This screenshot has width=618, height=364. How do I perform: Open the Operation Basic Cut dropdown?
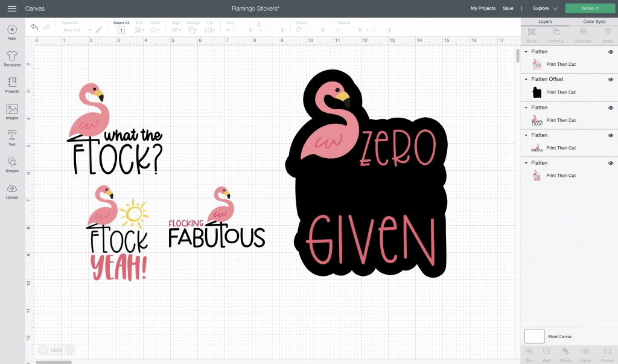(77, 30)
